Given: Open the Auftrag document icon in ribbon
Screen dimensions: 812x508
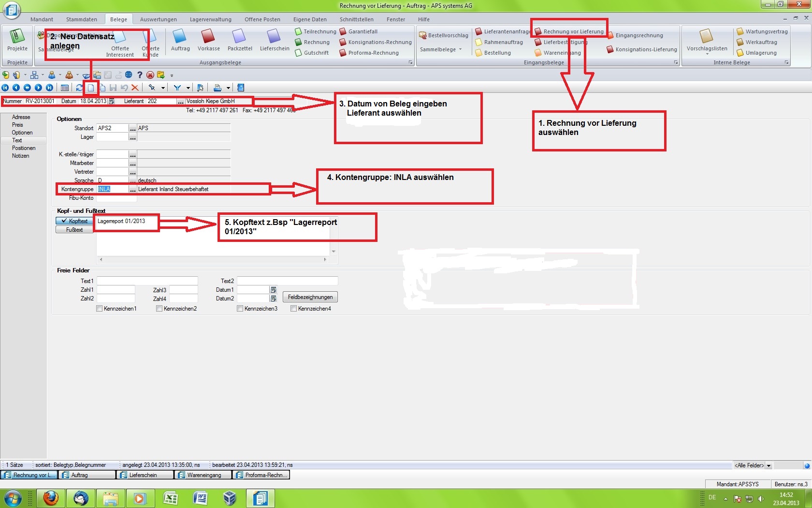Looking at the screenshot, I should (x=180, y=40).
